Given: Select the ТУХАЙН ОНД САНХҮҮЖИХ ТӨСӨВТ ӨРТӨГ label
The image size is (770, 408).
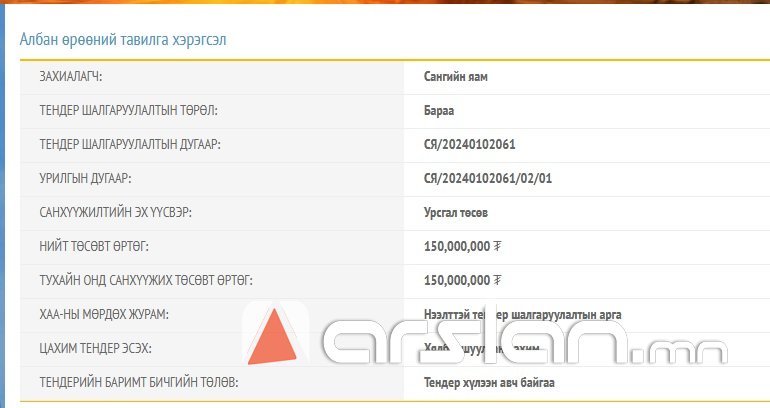Looking at the screenshot, I should pos(146,280).
